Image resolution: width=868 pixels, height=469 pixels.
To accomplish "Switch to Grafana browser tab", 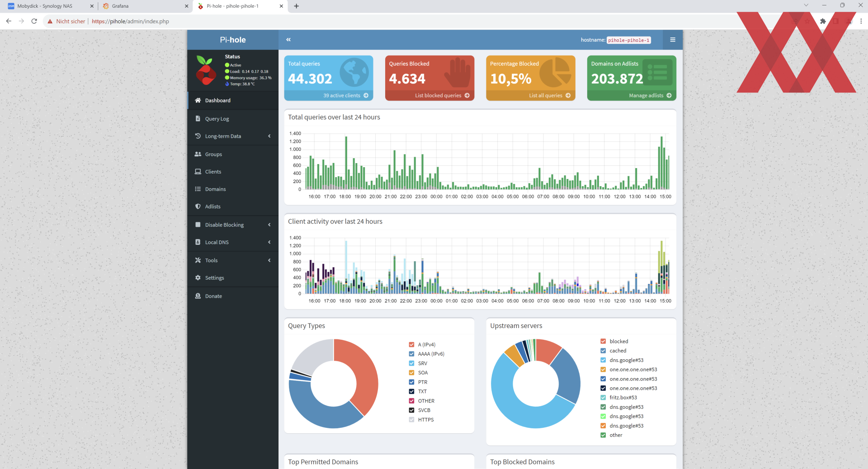I will pyautogui.click(x=146, y=6).
